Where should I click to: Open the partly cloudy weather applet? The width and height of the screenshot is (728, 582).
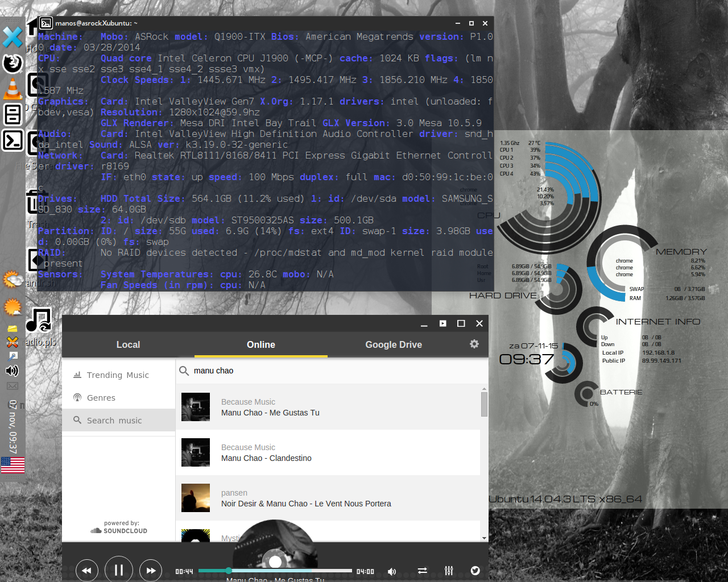click(x=13, y=280)
